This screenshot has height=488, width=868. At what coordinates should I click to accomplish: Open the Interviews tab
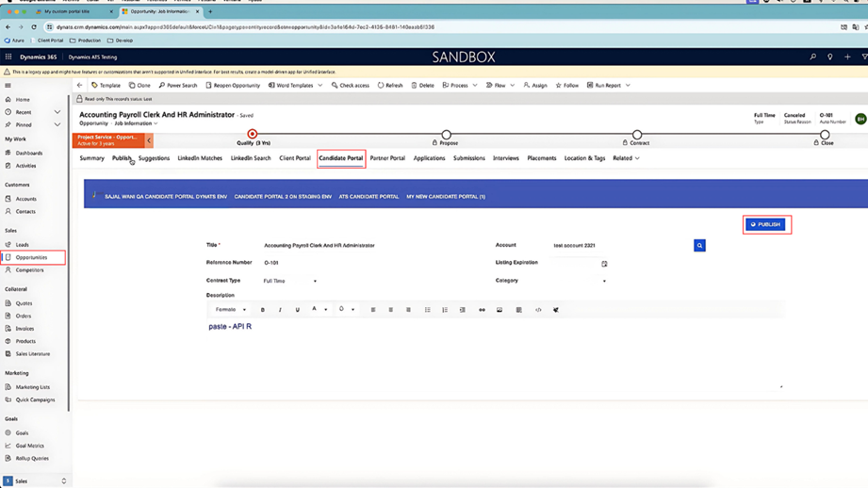click(506, 158)
